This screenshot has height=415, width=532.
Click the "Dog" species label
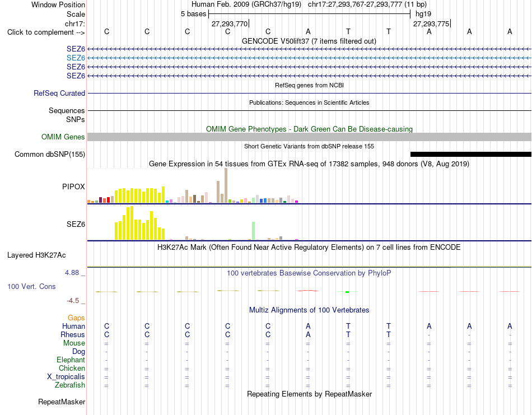coord(78,352)
